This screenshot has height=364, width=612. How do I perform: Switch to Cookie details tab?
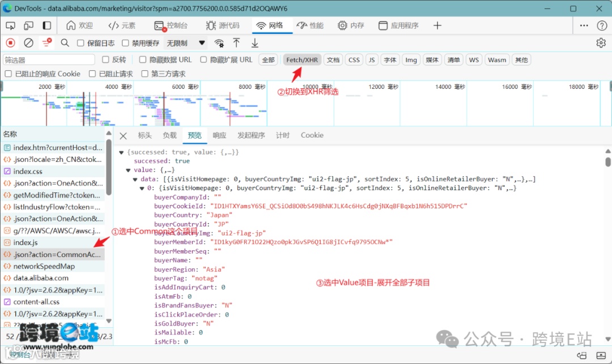pos(312,135)
